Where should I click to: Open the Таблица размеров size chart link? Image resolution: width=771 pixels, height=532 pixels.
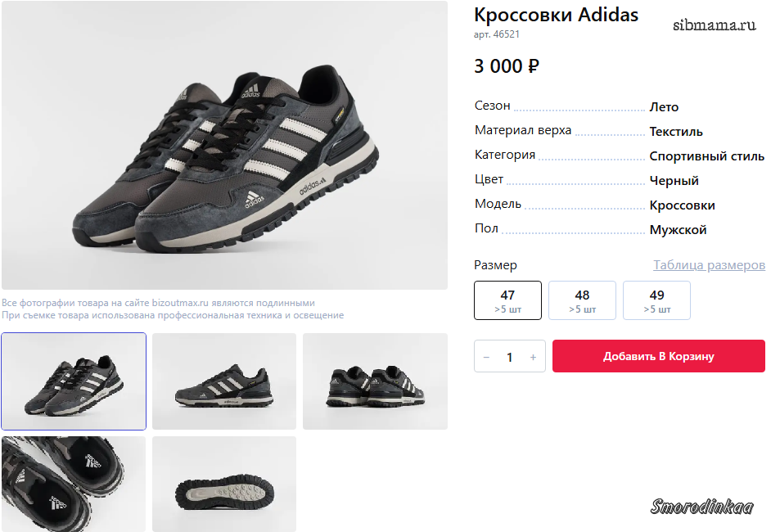click(709, 265)
